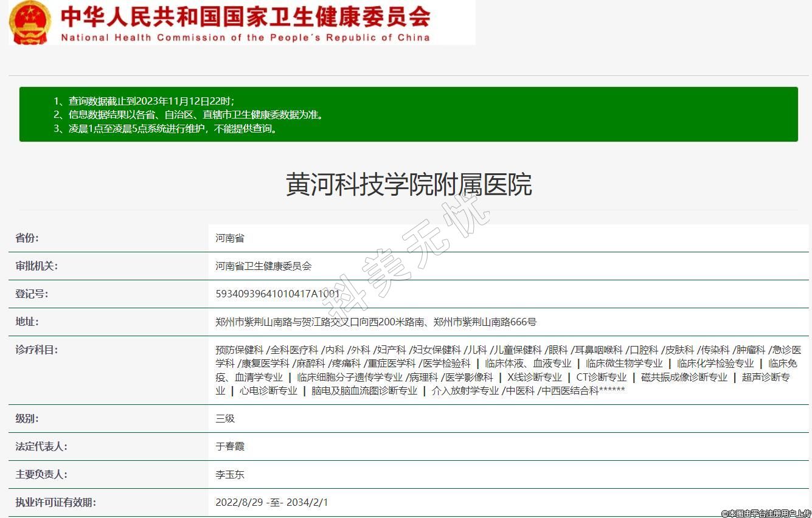Click the legal representative name 于春霞

230,446
